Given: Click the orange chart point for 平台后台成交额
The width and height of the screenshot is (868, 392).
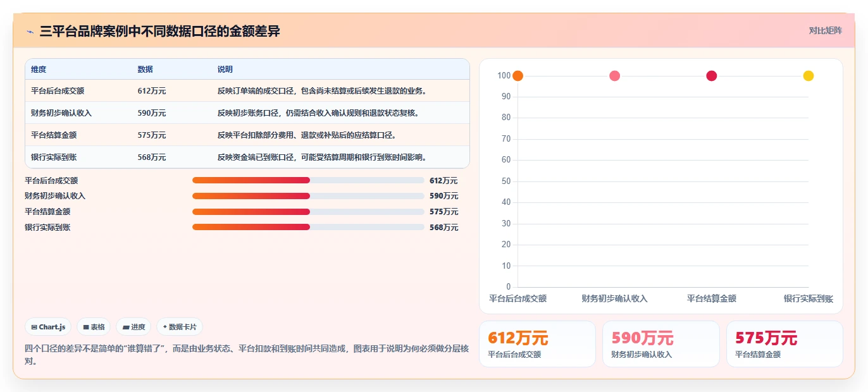Looking at the screenshot, I should [518, 76].
